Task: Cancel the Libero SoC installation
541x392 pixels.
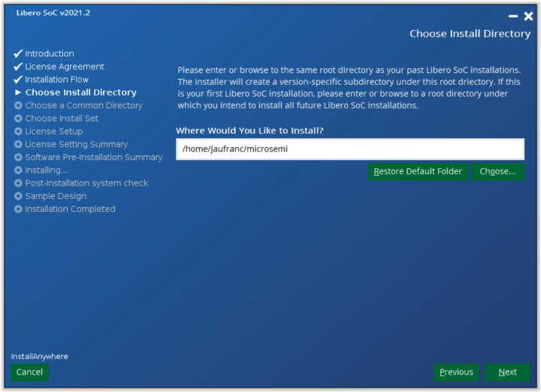Action: (x=29, y=372)
